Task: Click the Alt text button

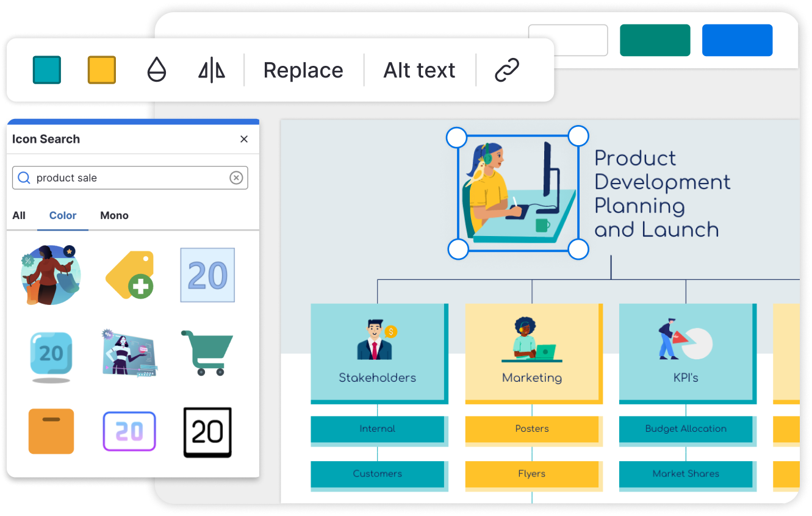Action: [x=419, y=70]
